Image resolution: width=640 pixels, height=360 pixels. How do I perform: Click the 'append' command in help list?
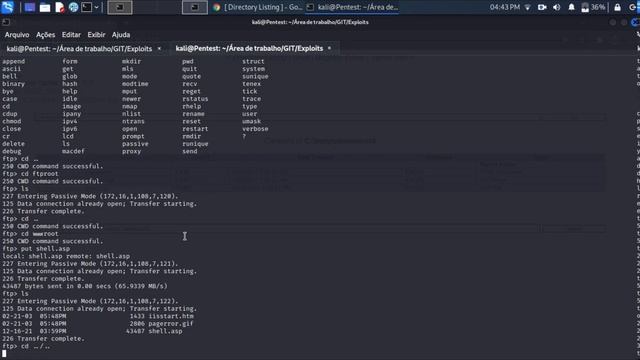click(13, 61)
